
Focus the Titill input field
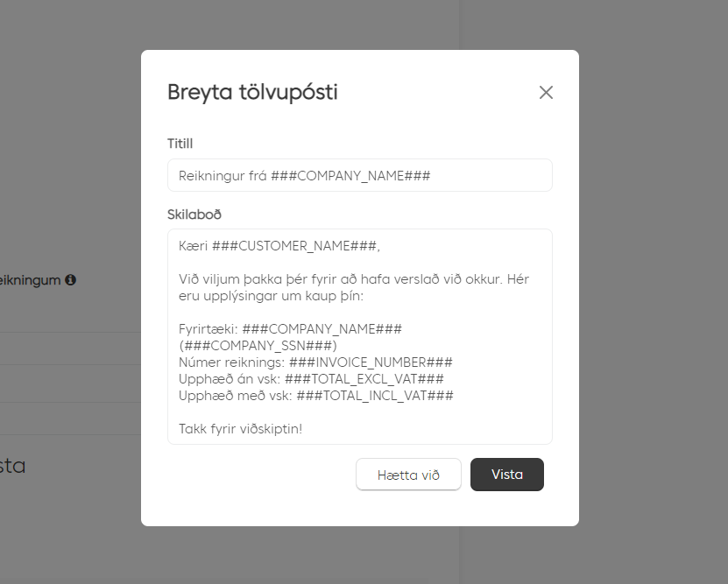360,175
